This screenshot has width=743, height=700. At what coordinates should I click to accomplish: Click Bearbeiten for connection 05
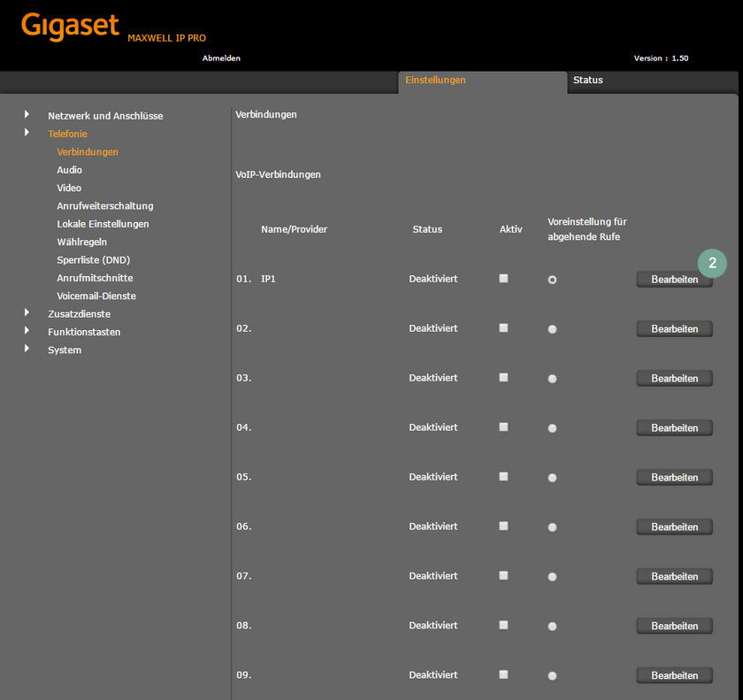pyautogui.click(x=674, y=477)
